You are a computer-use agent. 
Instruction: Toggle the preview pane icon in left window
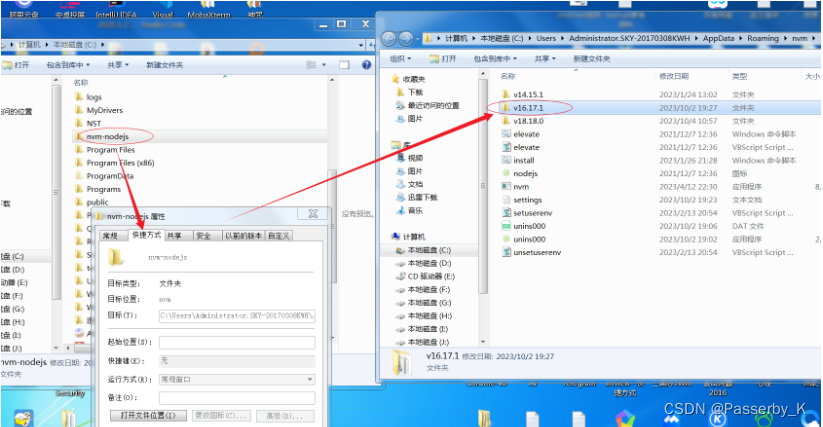click(x=344, y=65)
